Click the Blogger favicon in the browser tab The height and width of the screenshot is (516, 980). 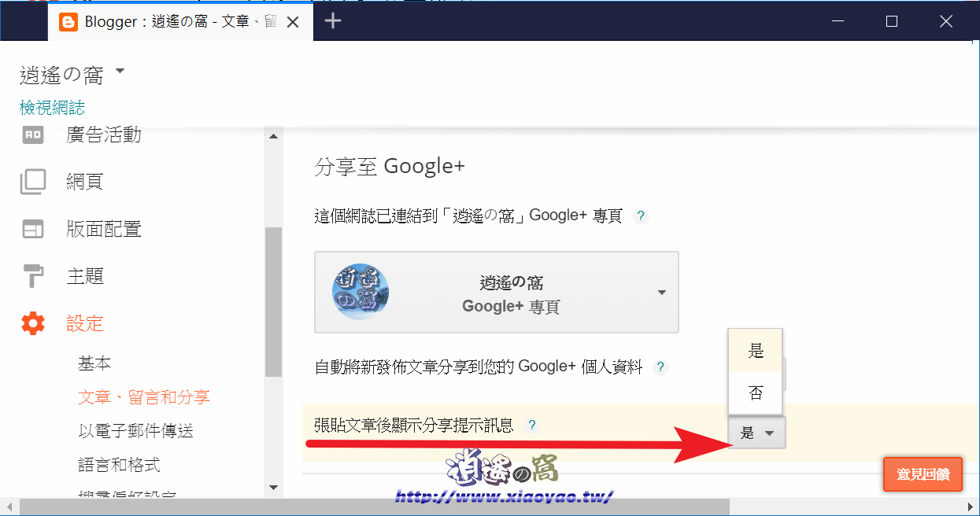pyautogui.click(x=68, y=21)
